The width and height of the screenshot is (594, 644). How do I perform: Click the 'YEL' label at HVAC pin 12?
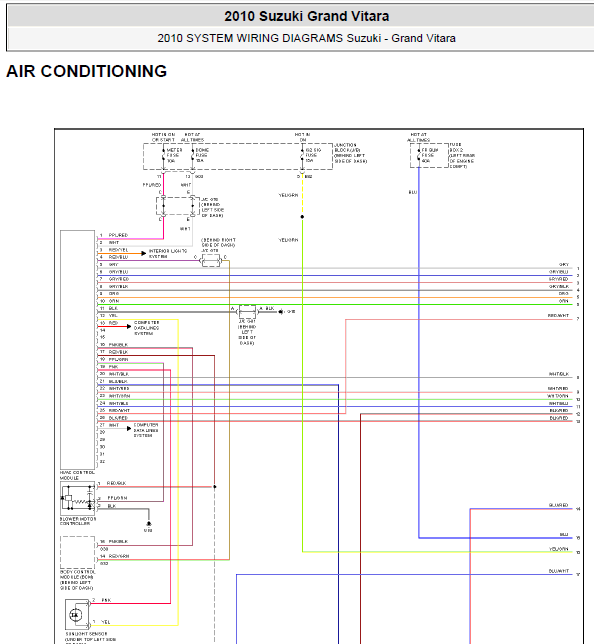coord(113,315)
